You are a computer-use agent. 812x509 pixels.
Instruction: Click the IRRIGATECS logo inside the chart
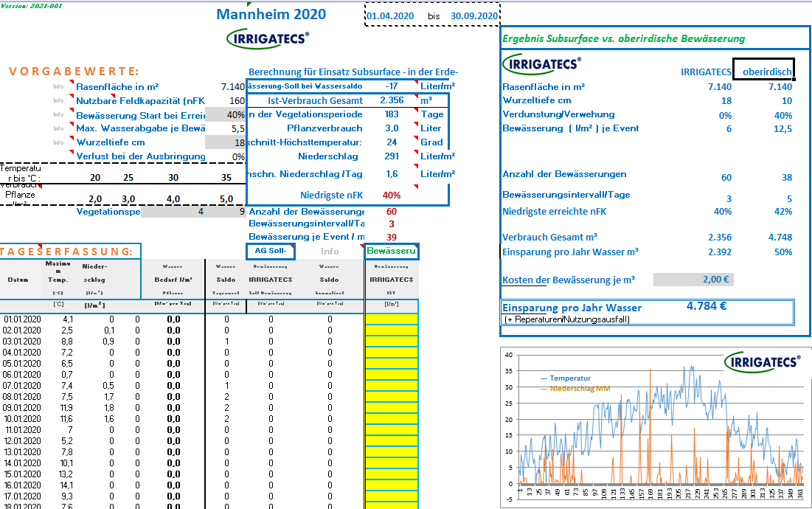pos(763,362)
